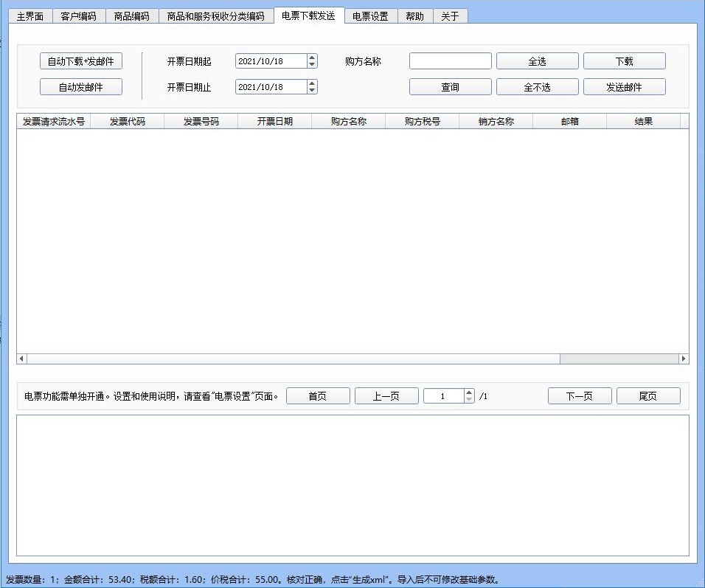Click the 自动发邮件 button
Screen dimensions: 705x588
tap(80, 87)
